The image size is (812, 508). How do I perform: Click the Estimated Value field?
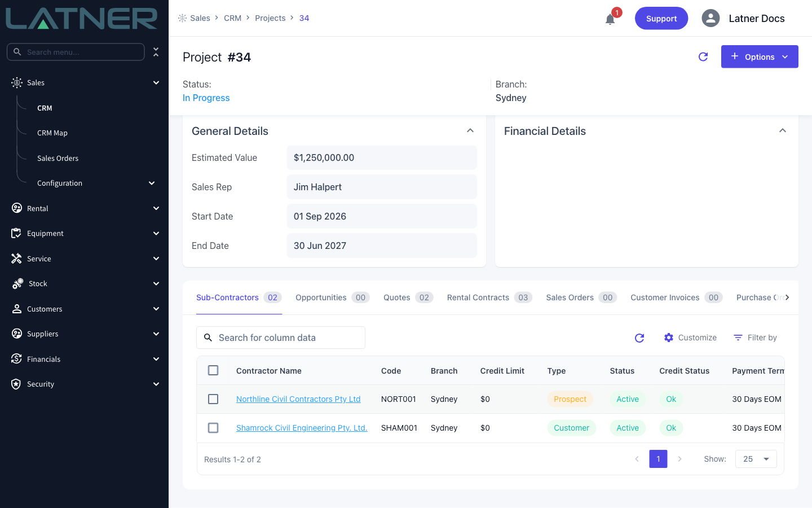(382, 157)
